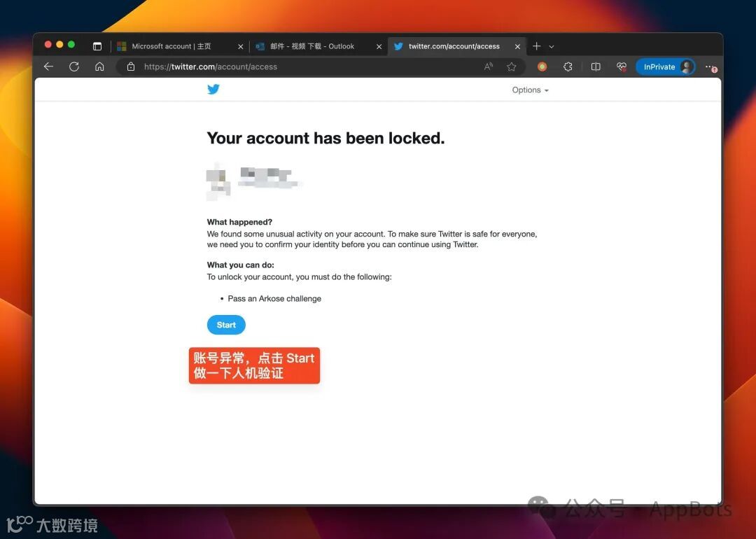This screenshot has height=539, width=756.
Task: Click the green fullscreen window button
Action: tap(71, 44)
